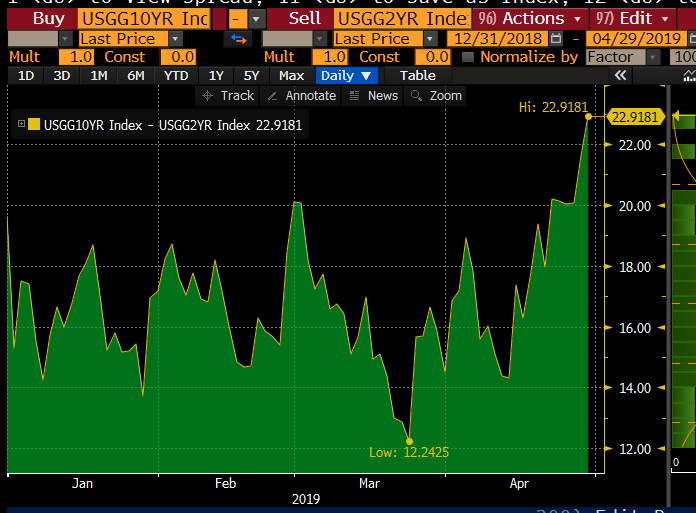Click the Zoom button label

(445, 96)
